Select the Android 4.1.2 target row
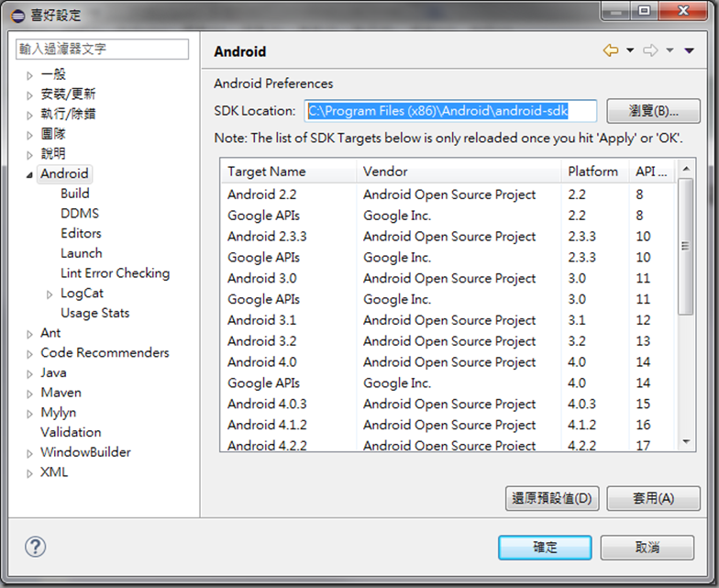This screenshot has width=719, height=588. [448, 425]
